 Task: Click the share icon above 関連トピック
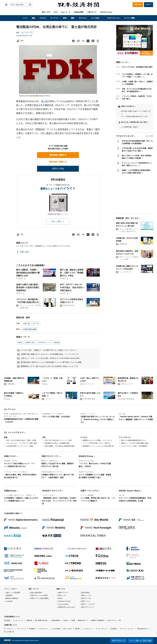pos(98,234)
